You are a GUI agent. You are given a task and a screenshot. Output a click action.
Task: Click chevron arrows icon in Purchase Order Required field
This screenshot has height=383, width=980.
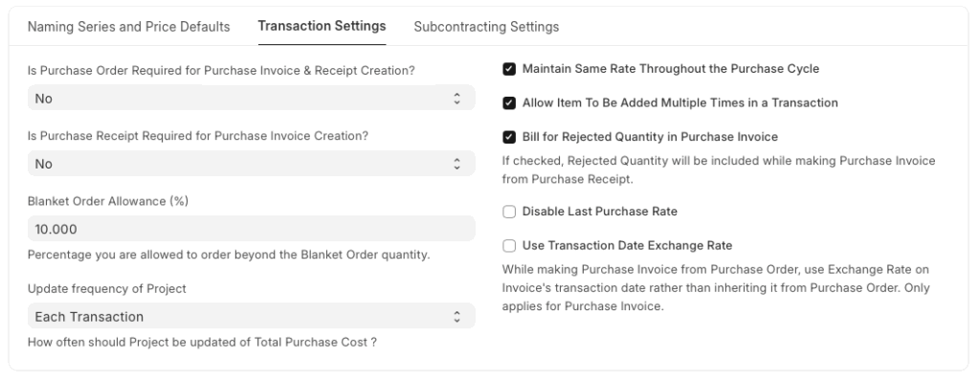pyautogui.click(x=457, y=99)
